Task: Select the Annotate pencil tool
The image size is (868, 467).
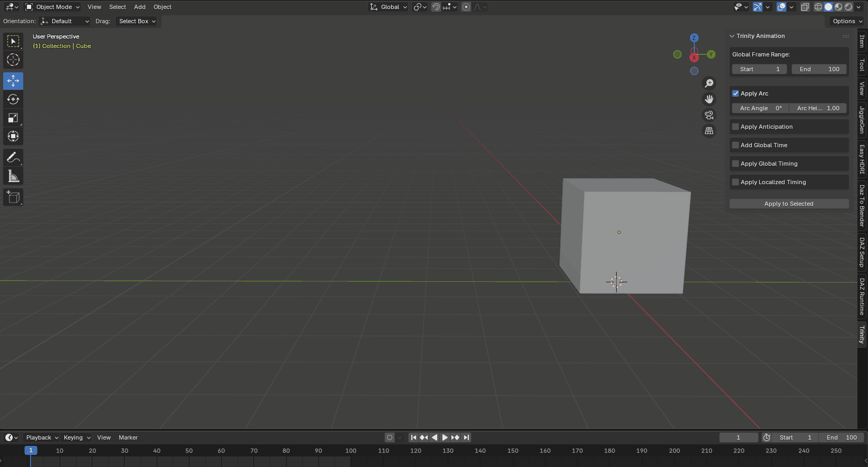Action: (13, 157)
